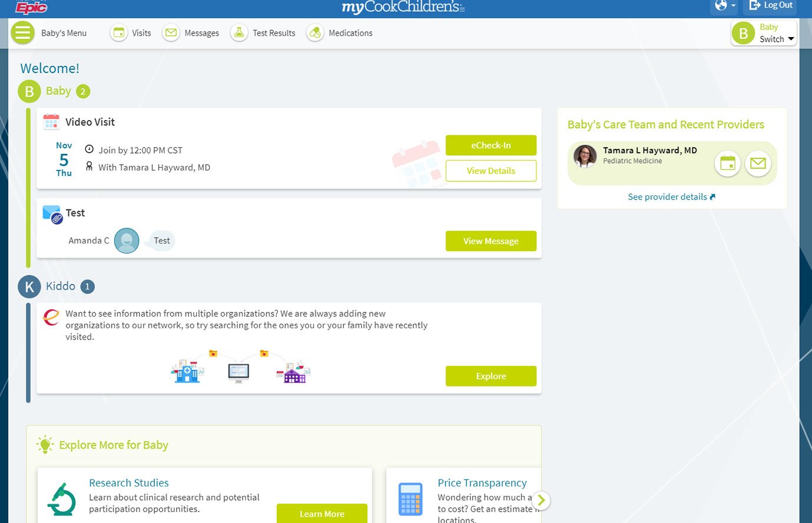
Task: Expand the Baby Switch profile dropdown
Action: [x=764, y=33]
